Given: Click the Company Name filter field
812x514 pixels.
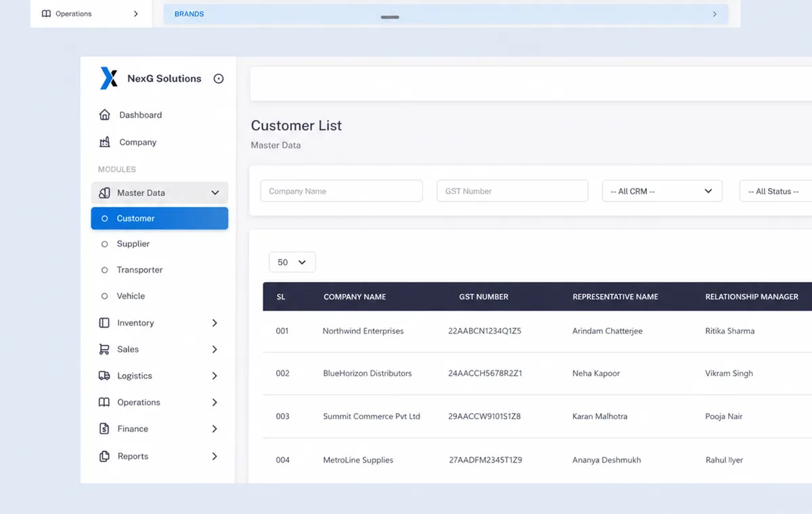Looking at the screenshot, I should coord(342,191).
